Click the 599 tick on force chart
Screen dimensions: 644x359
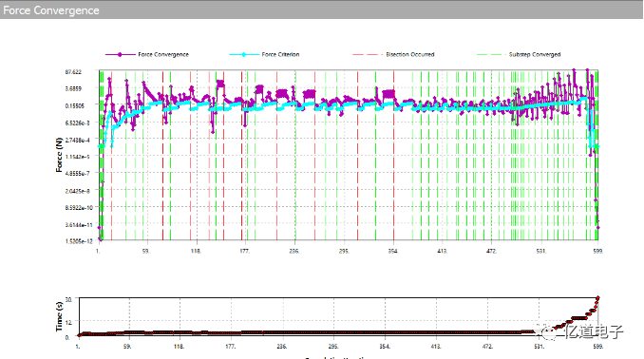pos(598,251)
